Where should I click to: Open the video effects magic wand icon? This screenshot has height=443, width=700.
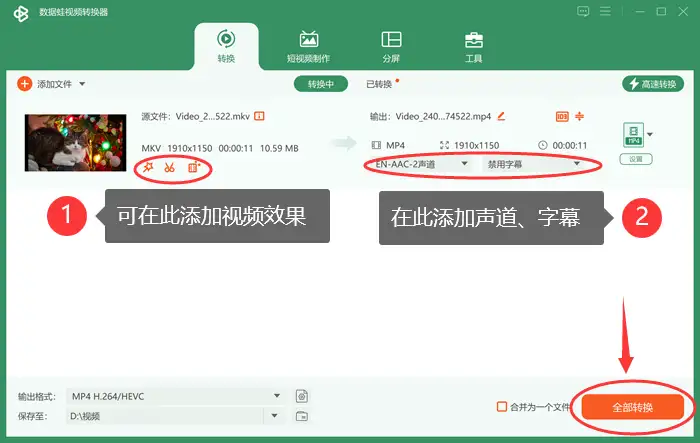148,167
